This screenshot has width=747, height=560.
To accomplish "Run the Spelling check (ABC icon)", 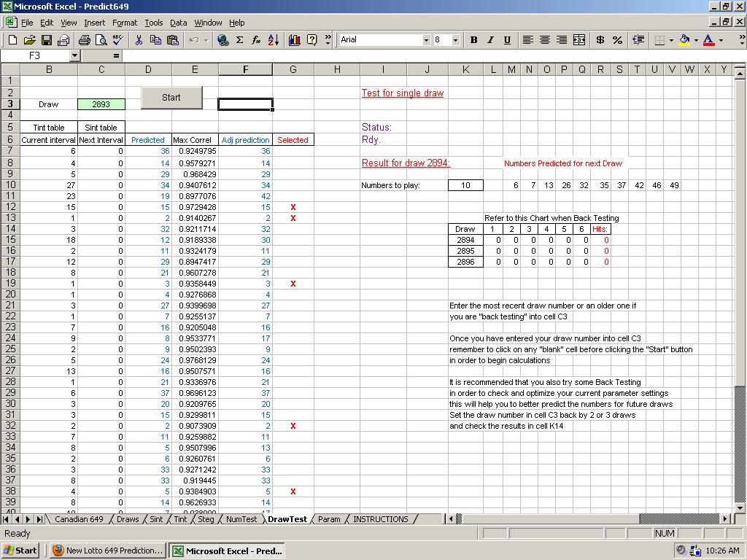I will 117,40.
